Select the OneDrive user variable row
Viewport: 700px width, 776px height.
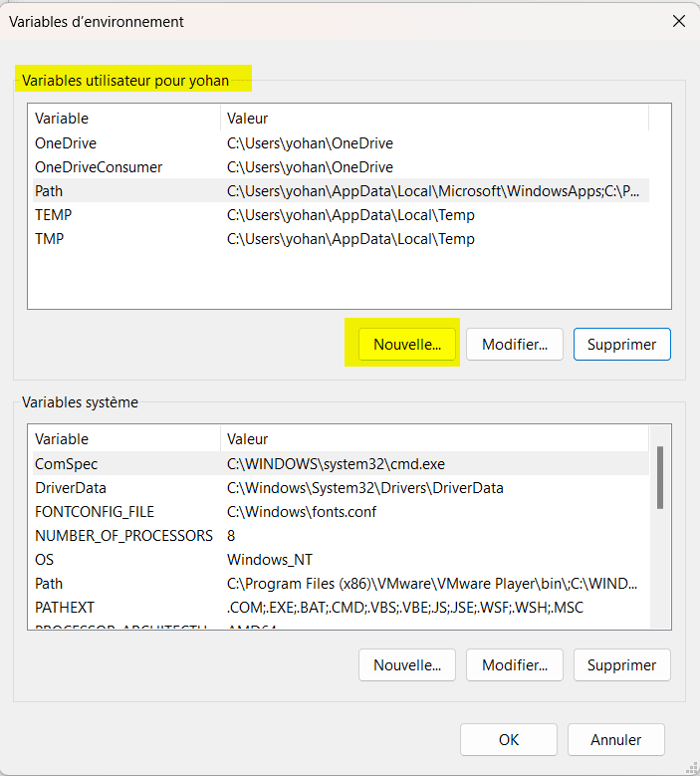point(66,143)
